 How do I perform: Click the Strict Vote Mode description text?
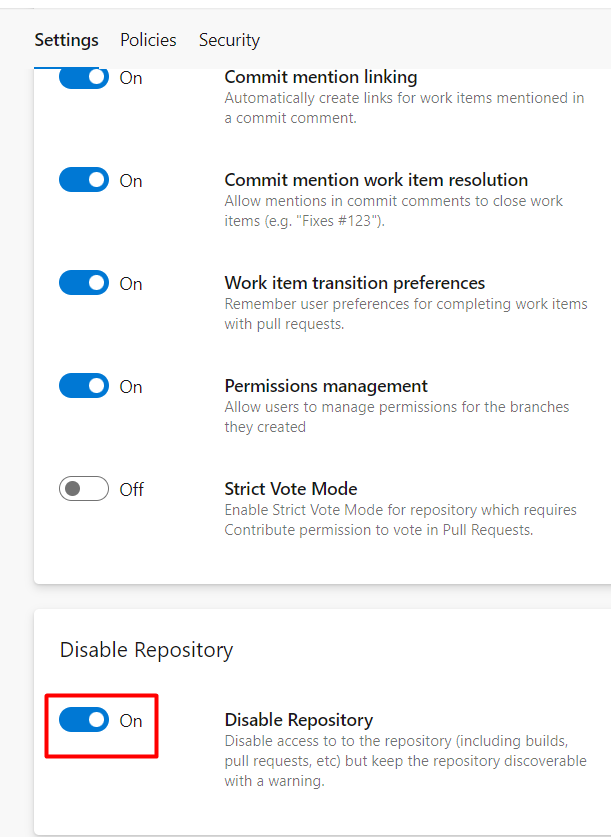click(400, 520)
